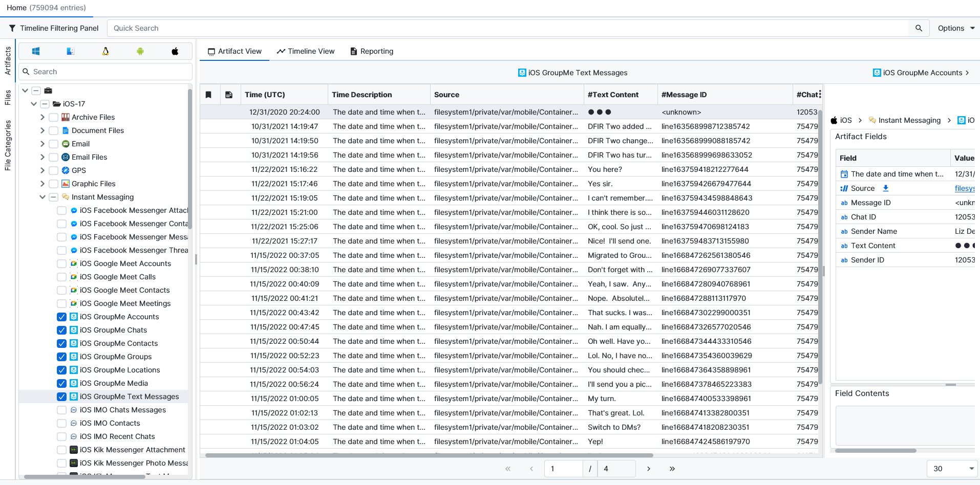Uncheck iOS GroupMe Contacts checkbox
This screenshot has width=980, height=485.
(61, 343)
